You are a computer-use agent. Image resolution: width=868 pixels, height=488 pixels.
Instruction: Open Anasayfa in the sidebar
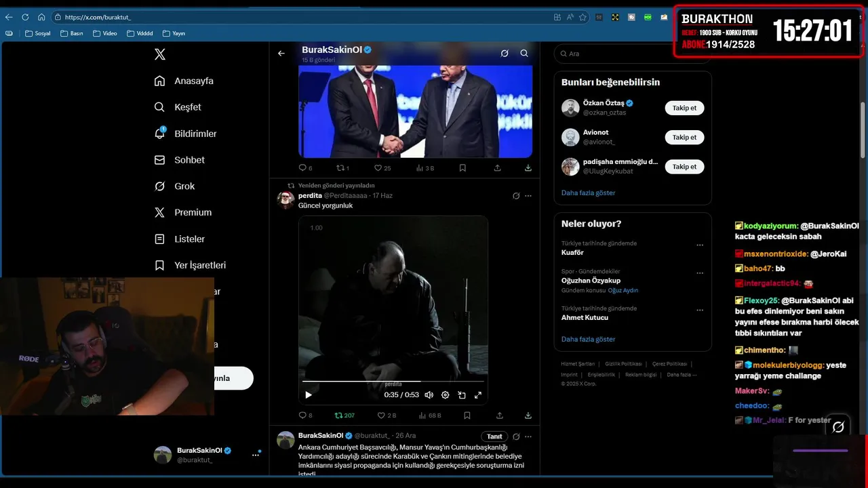click(184, 81)
